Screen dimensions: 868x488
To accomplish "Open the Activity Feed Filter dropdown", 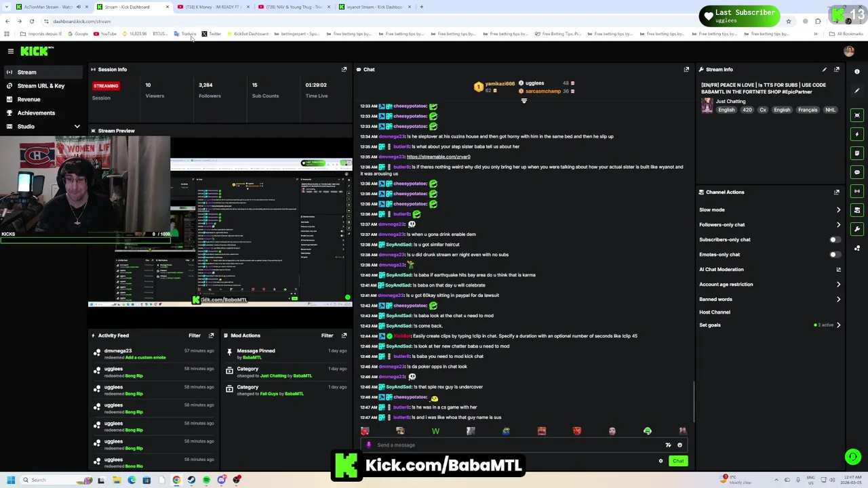I will (195, 335).
